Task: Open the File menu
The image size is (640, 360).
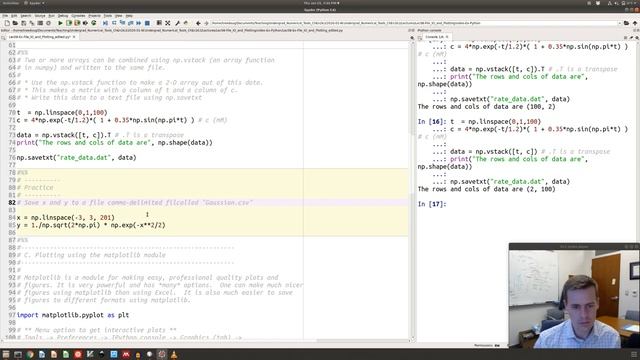Action: pos(5,16)
